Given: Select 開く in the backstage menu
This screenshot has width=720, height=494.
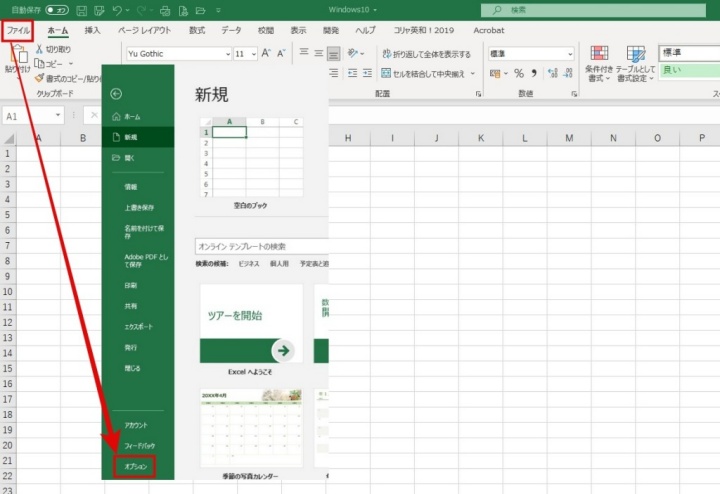Looking at the screenshot, I should pos(138,157).
